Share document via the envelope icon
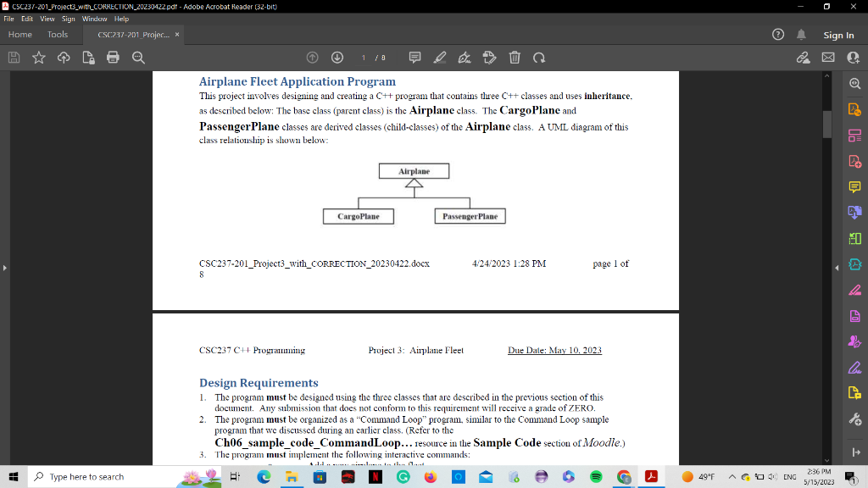 (x=828, y=57)
